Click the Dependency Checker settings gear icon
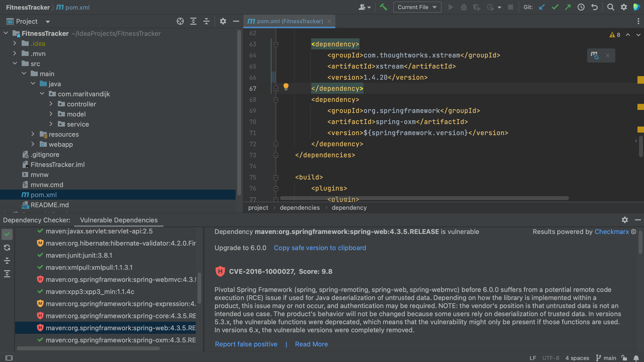644x362 pixels. point(625,220)
